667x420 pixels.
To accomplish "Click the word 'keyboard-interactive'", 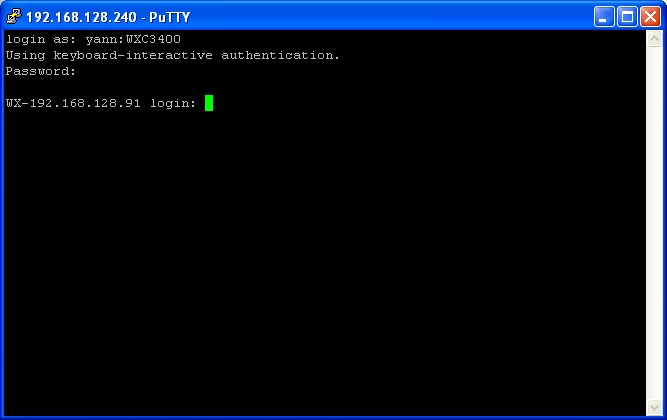I will [133, 56].
